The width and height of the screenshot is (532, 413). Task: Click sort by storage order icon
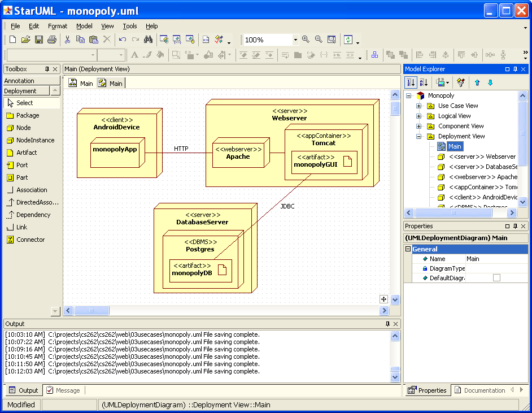(x=411, y=82)
